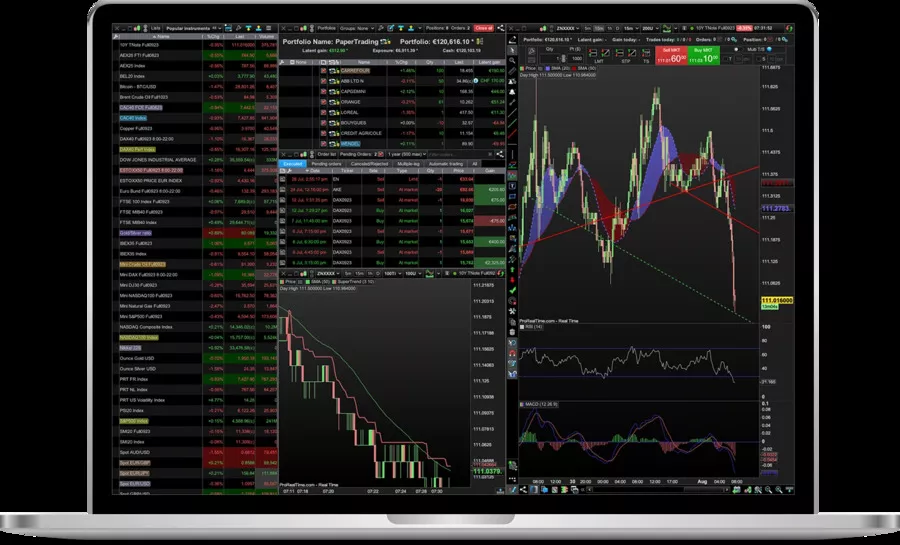Click the red Close all button
Screen dimensions: 900x545
click(484, 28)
